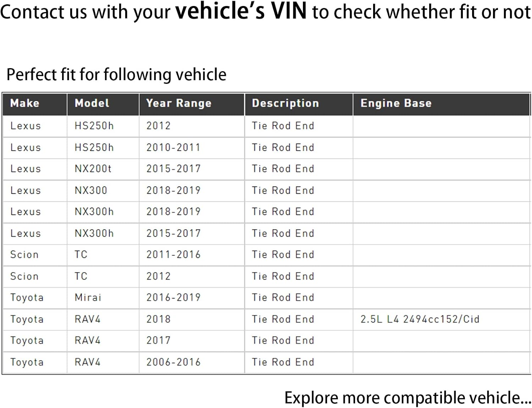Screen dimensions: 532x408
Task: Select the Year Range column header
Action: [x=179, y=103]
